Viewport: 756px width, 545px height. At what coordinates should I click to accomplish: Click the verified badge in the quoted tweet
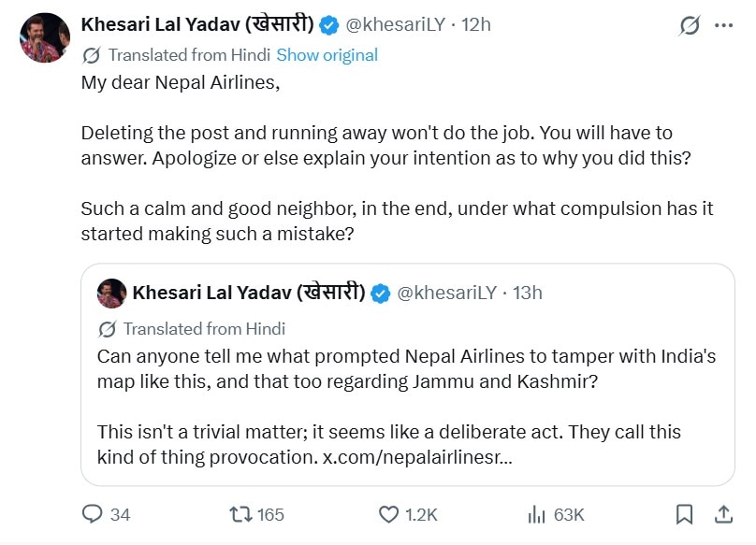[378, 293]
